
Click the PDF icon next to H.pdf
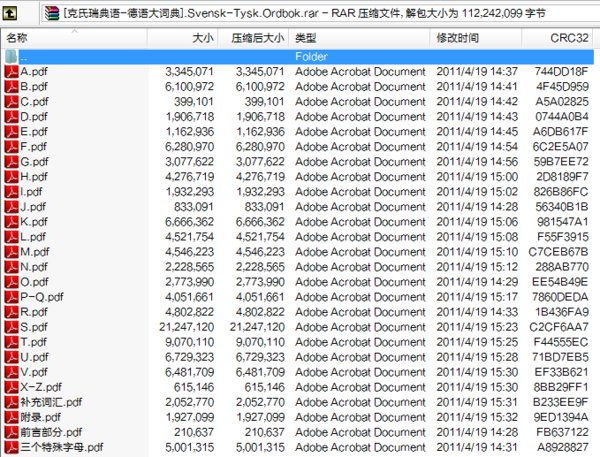[11, 176]
